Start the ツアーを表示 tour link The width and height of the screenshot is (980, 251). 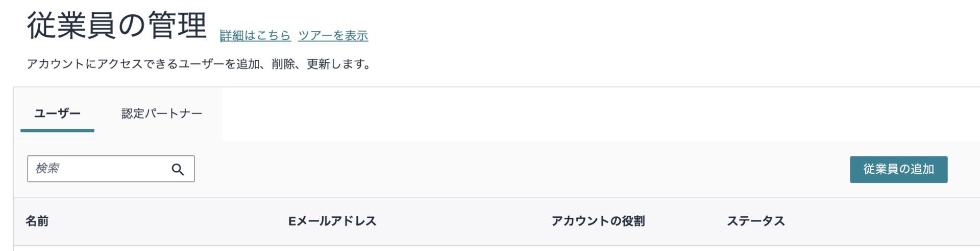click(x=333, y=36)
